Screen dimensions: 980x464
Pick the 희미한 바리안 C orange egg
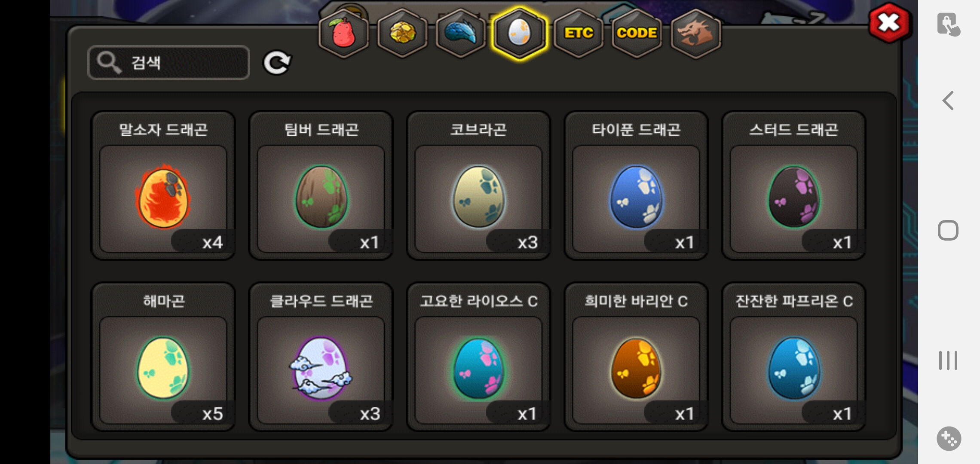pos(636,357)
